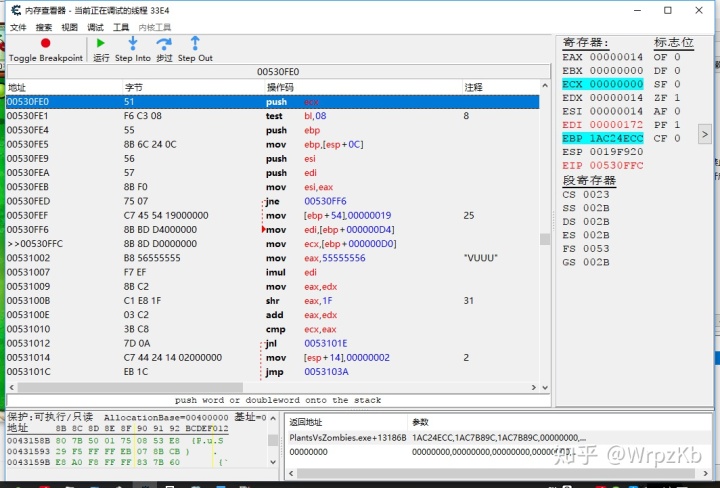Image resolution: width=720 pixels, height=488 pixels.
Task: Click the step over (步过) icon
Action: (164, 44)
